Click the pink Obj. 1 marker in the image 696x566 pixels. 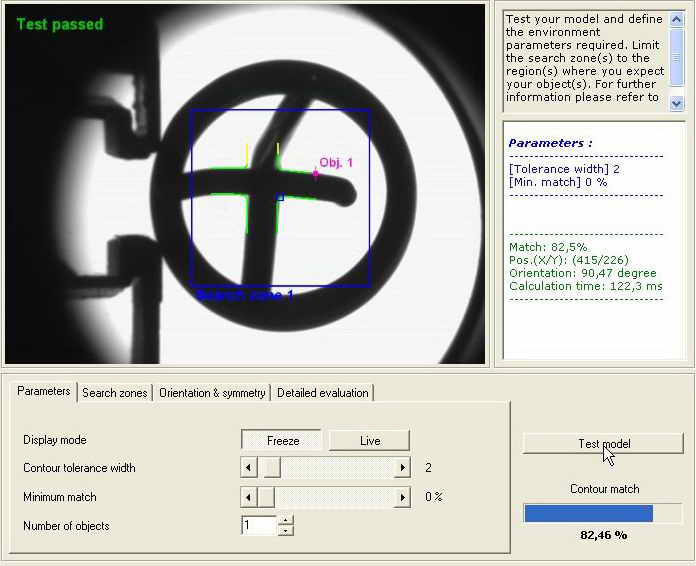tap(316, 173)
